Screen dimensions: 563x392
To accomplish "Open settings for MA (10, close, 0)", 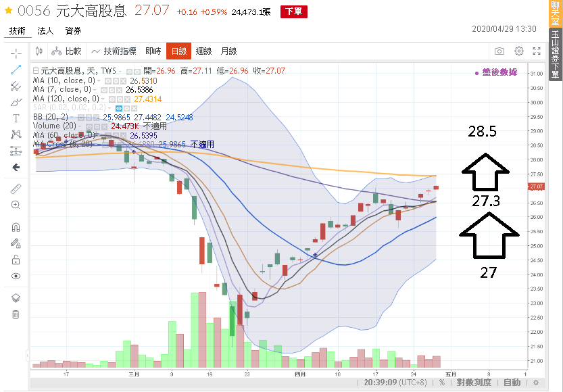I will (x=116, y=81).
